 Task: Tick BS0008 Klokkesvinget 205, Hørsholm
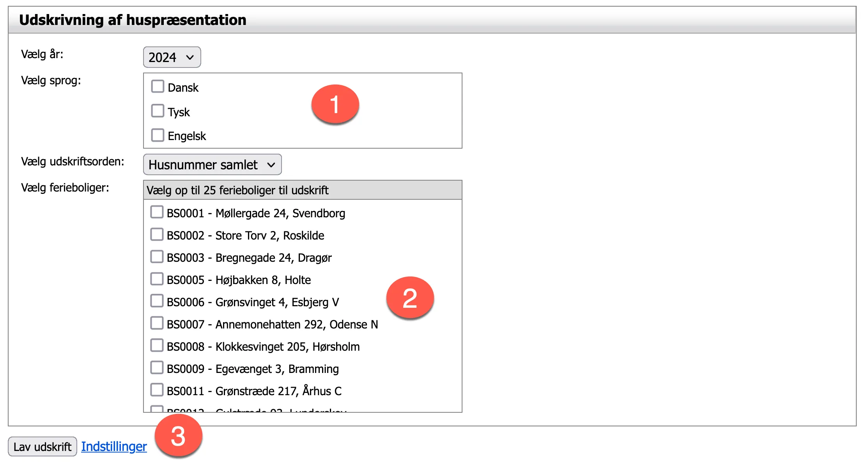tap(157, 346)
